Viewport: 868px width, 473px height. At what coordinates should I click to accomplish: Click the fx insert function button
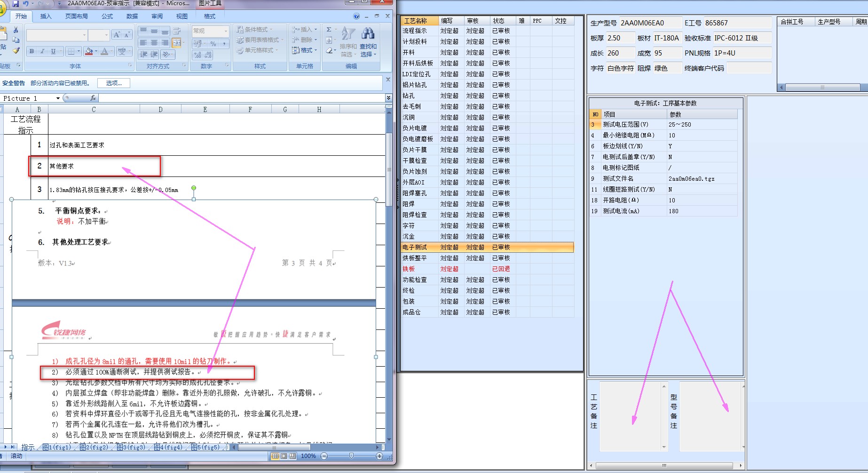pos(93,98)
